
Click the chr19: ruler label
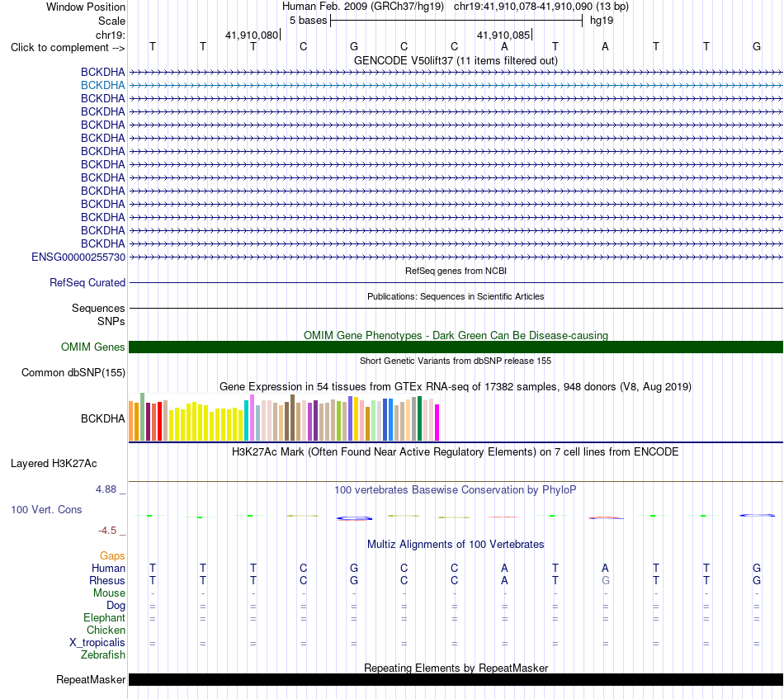click(110, 35)
